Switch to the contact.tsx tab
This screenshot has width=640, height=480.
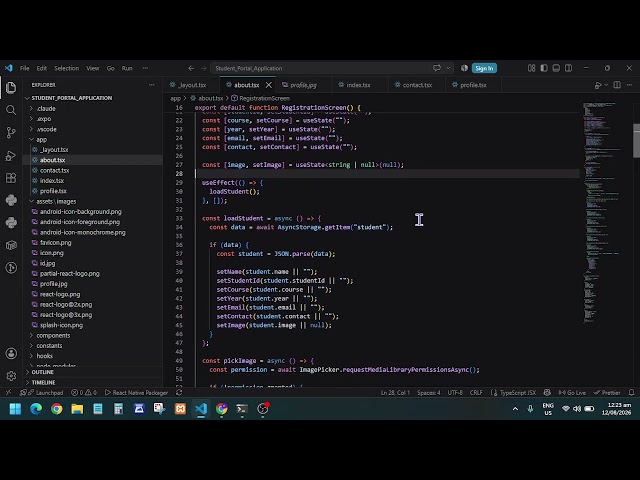point(417,85)
